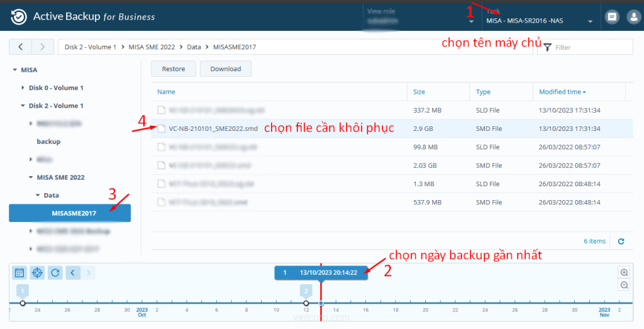644x329 pixels.
Task: Collapse the MISA SME 2022 folder
Action: pos(31,178)
